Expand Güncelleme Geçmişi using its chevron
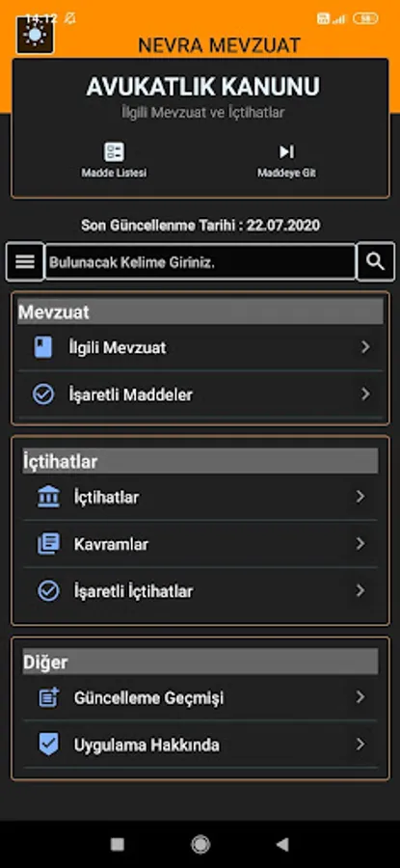Image resolution: width=400 pixels, height=868 pixels. (360, 697)
